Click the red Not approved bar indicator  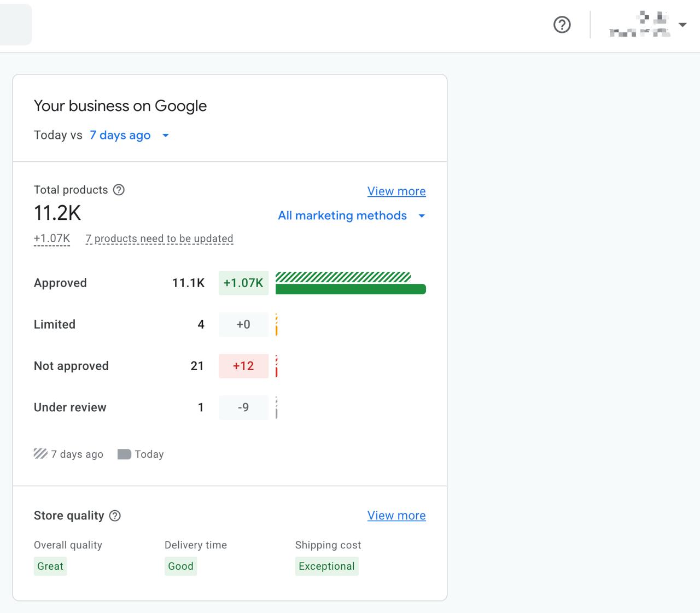(x=277, y=366)
